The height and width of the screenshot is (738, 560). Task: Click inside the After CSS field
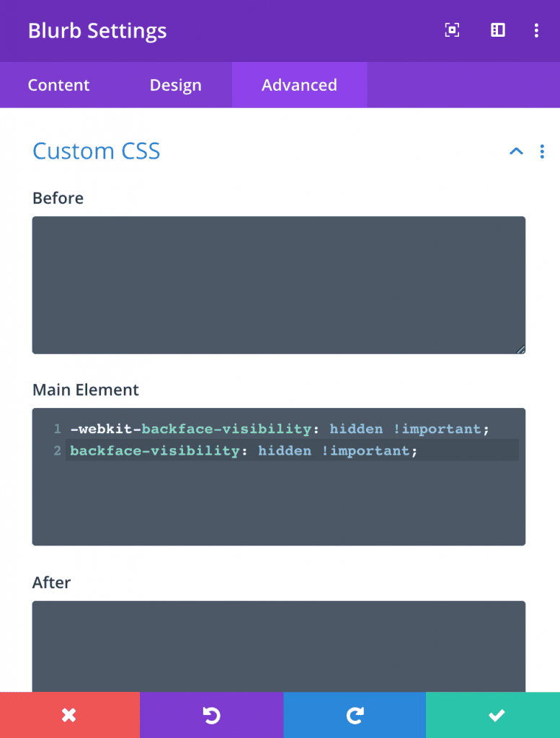[279, 646]
